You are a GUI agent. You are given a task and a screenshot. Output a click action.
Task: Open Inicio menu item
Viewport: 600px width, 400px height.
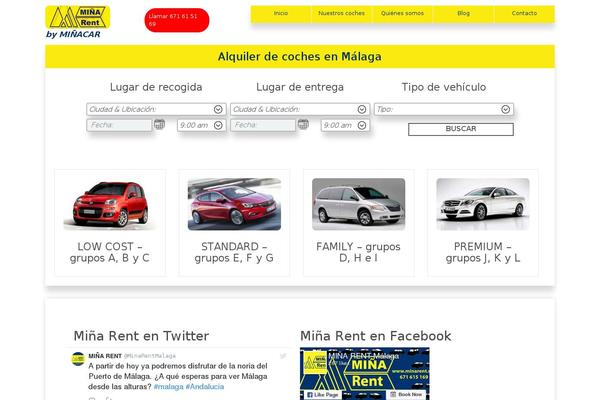(281, 13)
